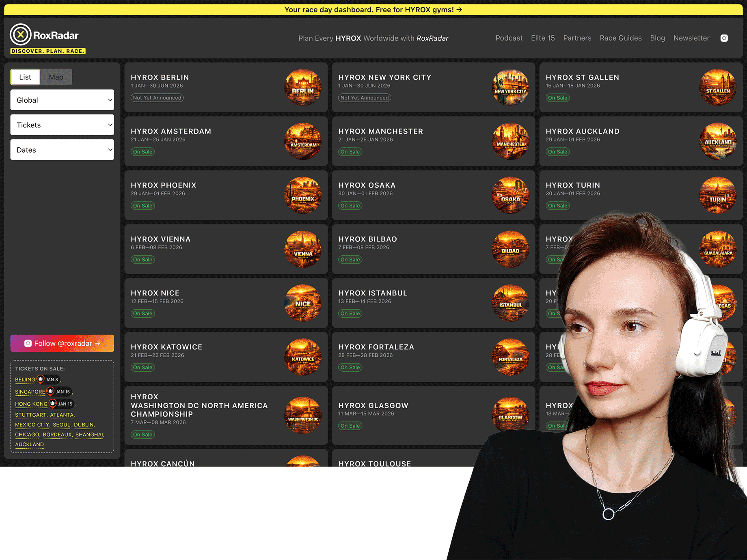Click the Vienna city badge
Viewport: 747px width, 560px height.
(x=303, y=250)
